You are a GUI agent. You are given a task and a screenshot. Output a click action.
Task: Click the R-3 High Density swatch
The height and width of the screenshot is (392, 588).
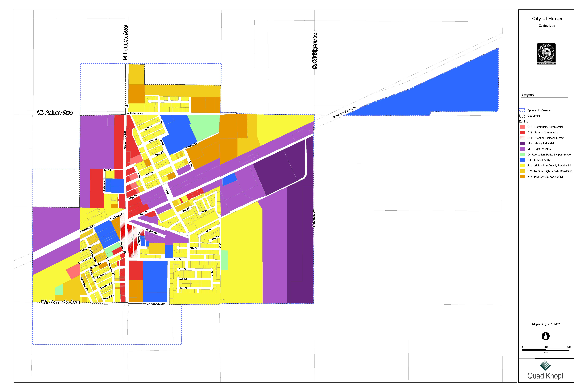tap(522, 176)
